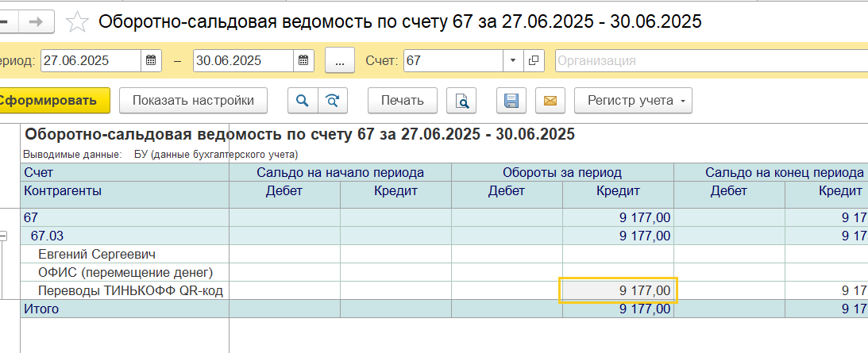This screenshot has height=353, width=868.
Task: Click credit turnover 9 177,00 in row 67
Action: pos(618,218)
